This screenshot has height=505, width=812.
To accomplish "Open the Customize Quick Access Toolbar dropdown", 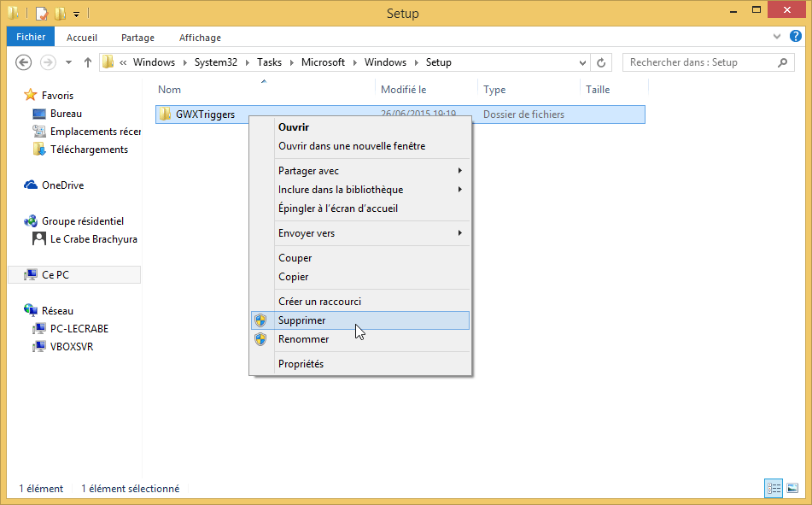I will click(76, 14).
